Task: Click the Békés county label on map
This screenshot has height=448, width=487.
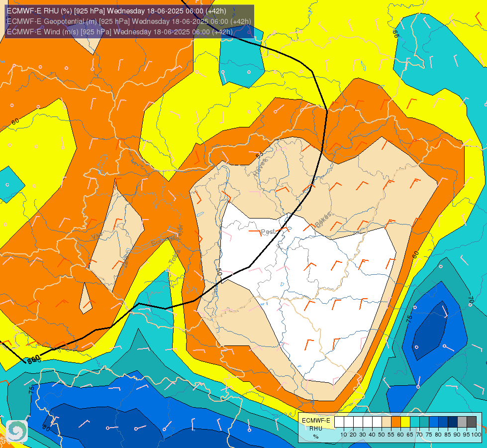Action: tap(323, 220)
